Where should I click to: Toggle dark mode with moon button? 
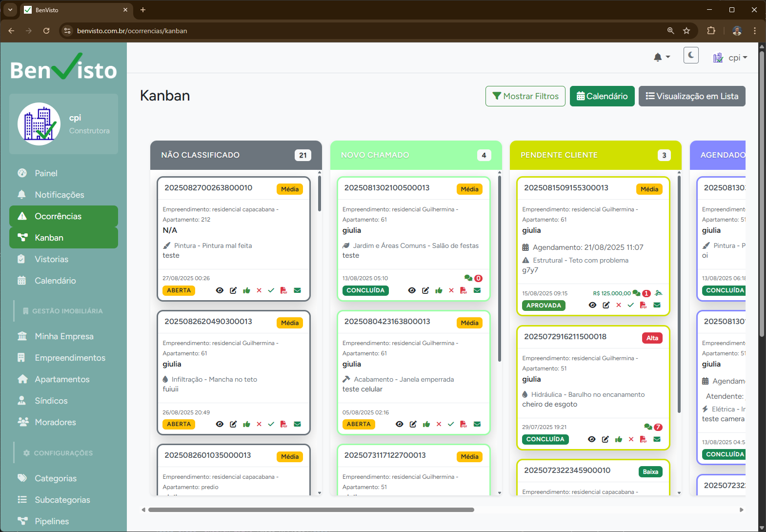click(691, 56)
